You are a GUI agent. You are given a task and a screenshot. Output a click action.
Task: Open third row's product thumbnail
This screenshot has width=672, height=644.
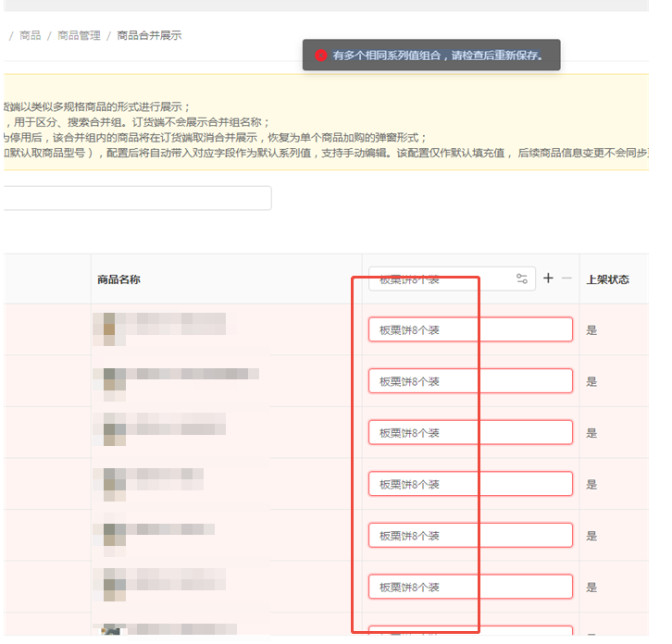(x=109, y=429)
